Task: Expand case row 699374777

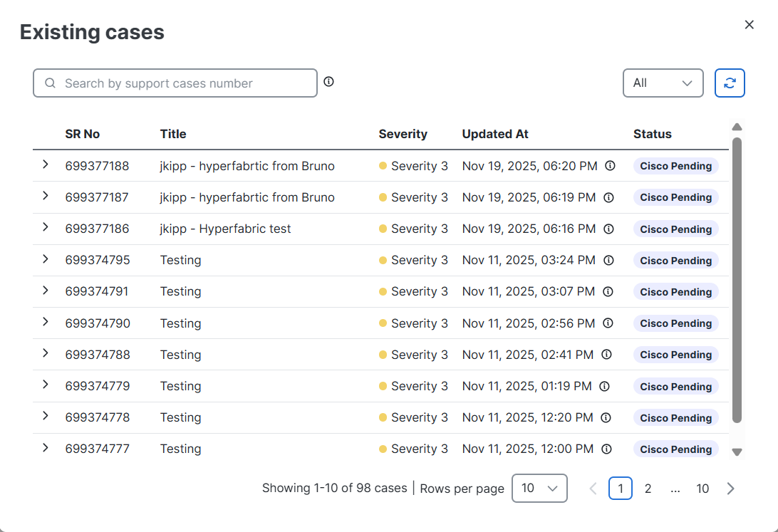Action: [46, 448]
